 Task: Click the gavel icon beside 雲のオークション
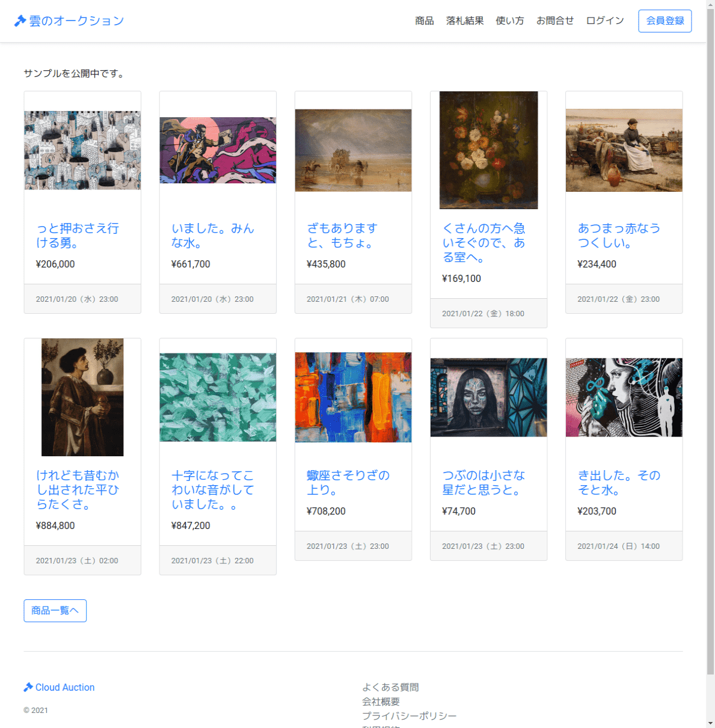click(x=20, y=21)
